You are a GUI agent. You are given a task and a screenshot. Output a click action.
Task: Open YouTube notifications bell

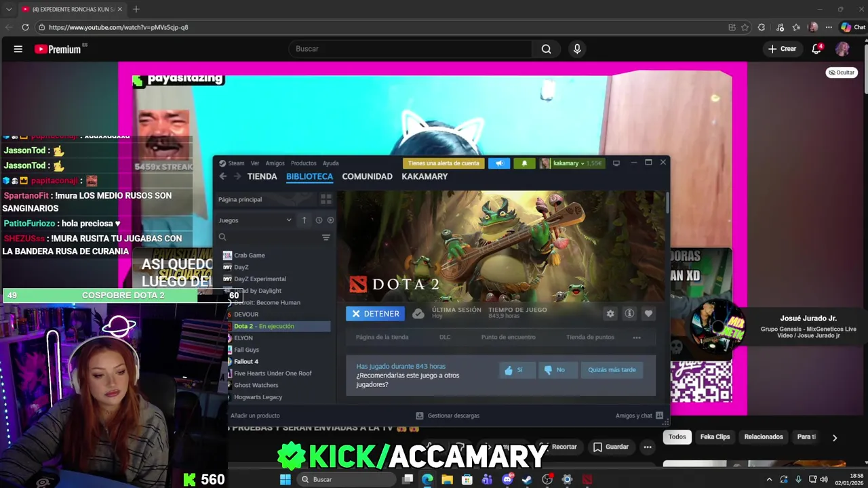(816, 49)
